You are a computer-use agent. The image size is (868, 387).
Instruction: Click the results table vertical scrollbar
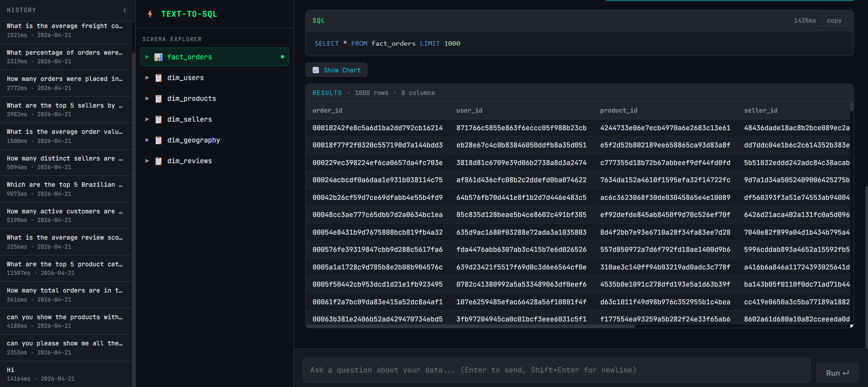pos(852,107)
